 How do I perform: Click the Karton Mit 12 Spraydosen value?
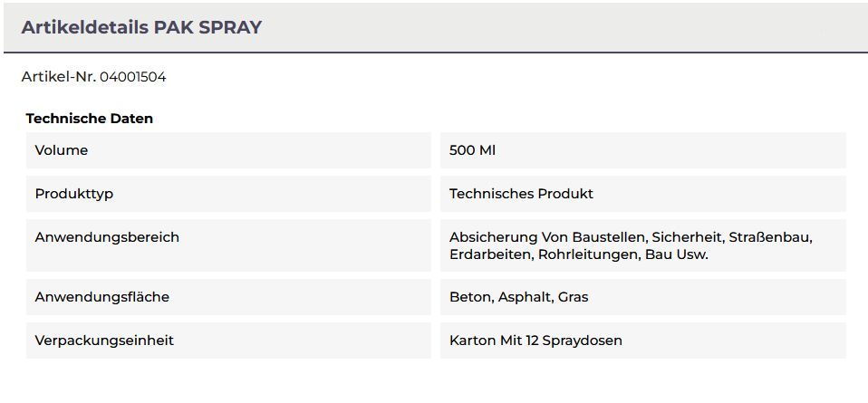tap(535, 341)
